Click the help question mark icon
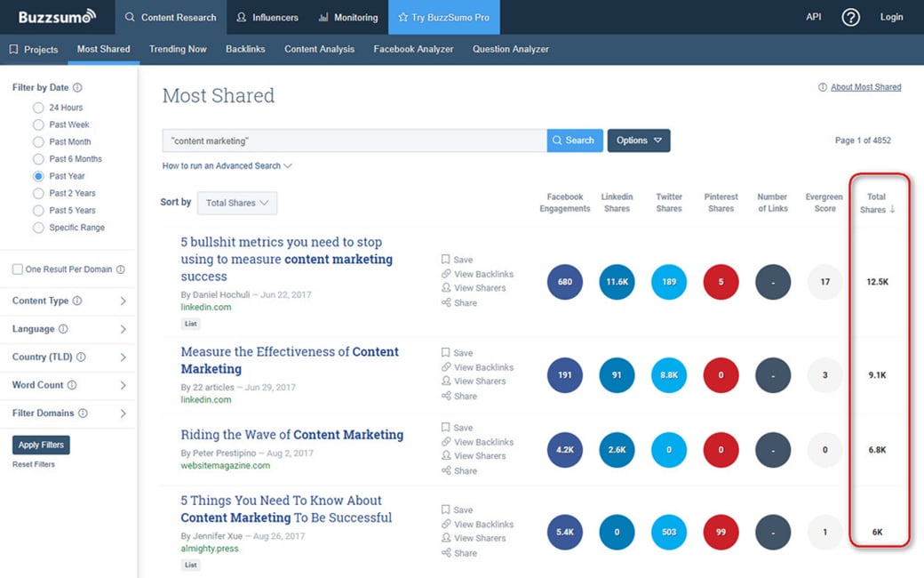This screenshot has height=578, width=924. point(850,17)
